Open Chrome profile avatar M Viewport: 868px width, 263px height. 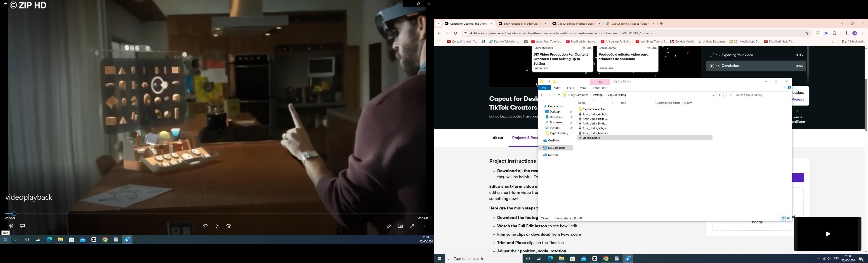point(854,33)
